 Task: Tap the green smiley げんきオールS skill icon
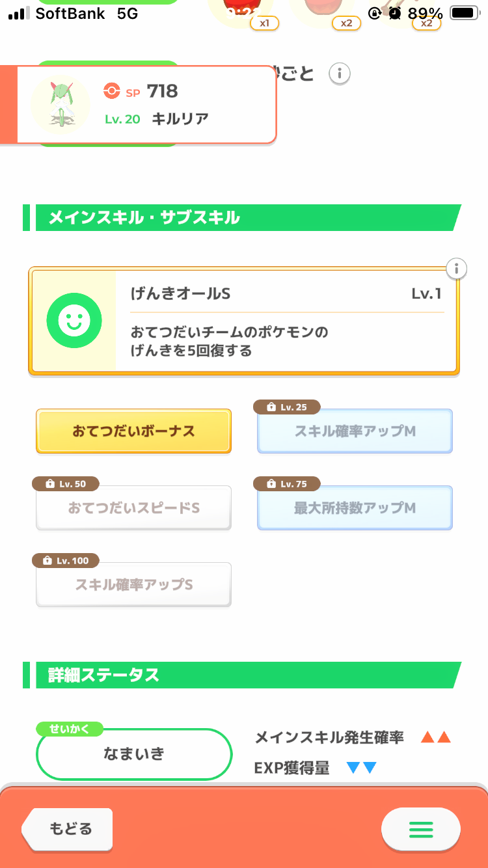(x=74, y=320)
